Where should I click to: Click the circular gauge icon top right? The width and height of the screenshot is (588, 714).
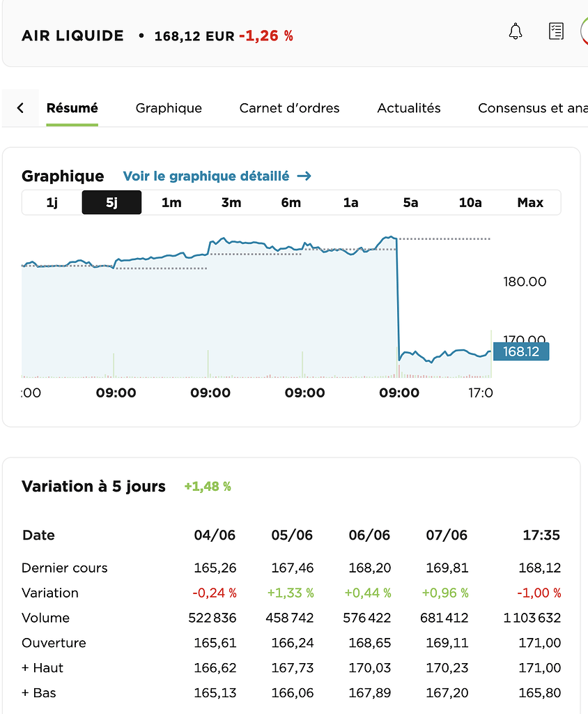[x=585, y=31]
